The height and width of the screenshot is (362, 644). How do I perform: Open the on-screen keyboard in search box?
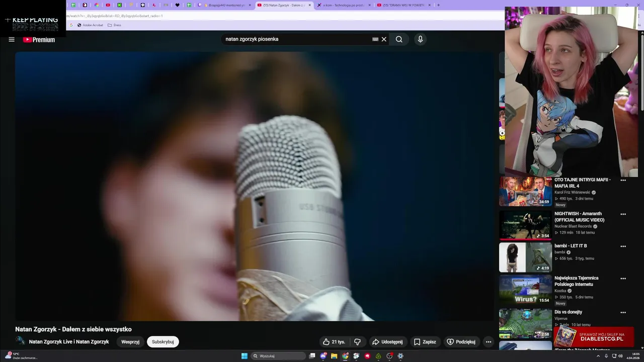pyautogui.click(x=375, y=39)
